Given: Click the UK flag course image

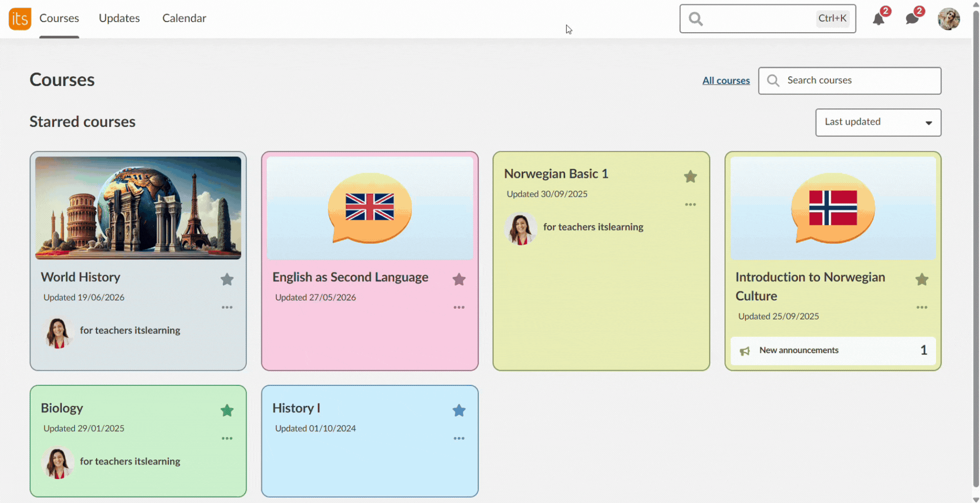Looking at the screenshot, I should click(x=369, y=208).
